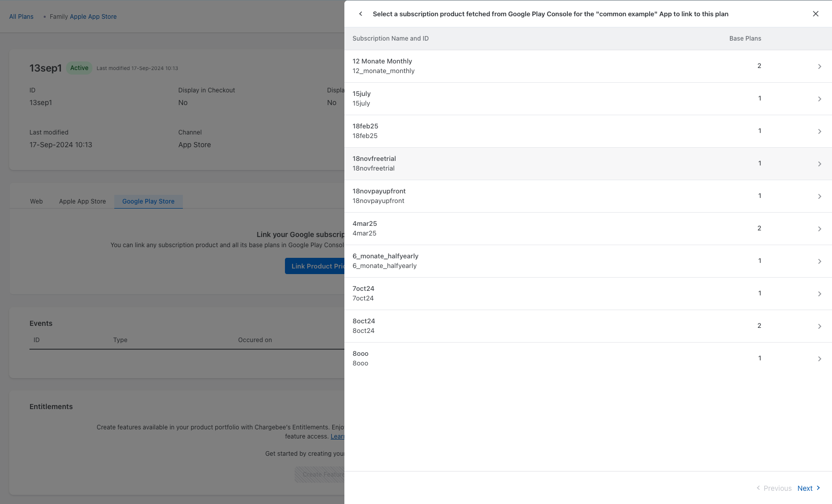Image resolution: width=832 pixels, height=504 pixels.
Task: Expand the 12 Monate Monthly row chevron
Action: pos(819,66)
